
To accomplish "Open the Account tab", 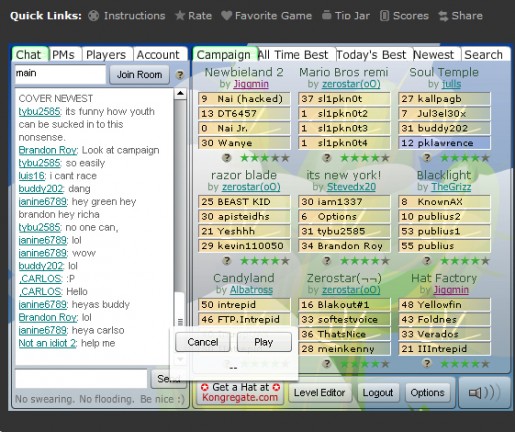I will coord(159,54).
